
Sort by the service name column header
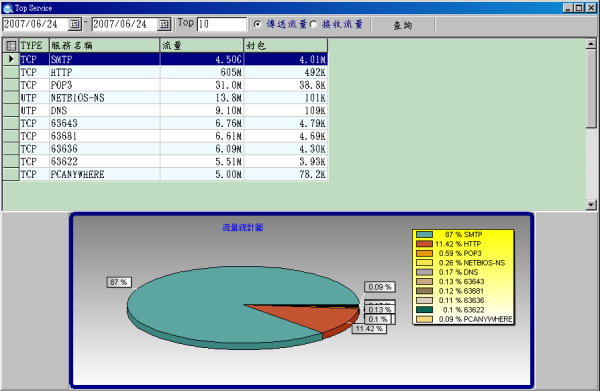[x=104, y=46]
